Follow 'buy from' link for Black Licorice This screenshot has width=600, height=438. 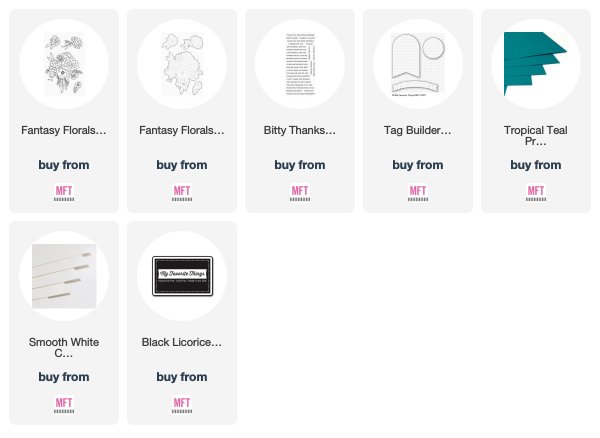point(182,377)
